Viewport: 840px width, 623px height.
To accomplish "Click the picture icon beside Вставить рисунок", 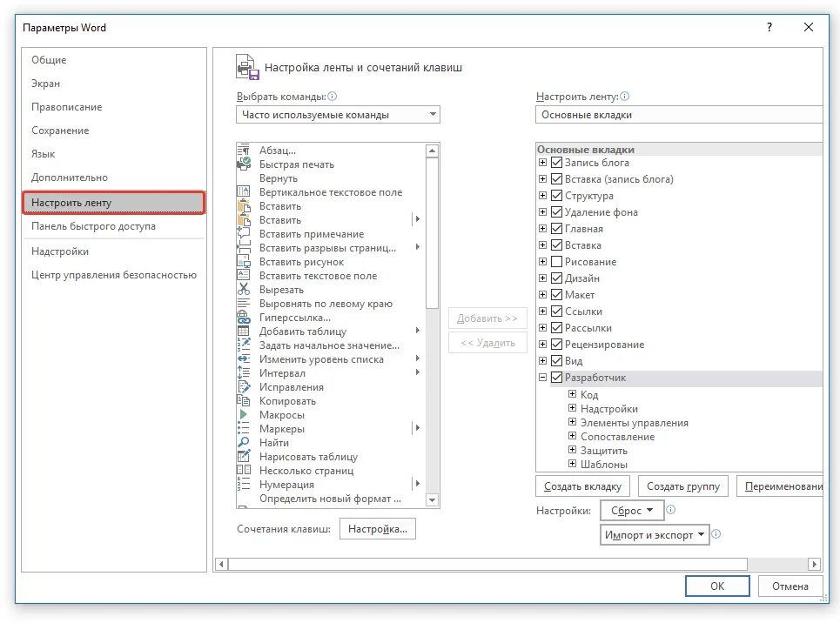I will tap(243, 261).
